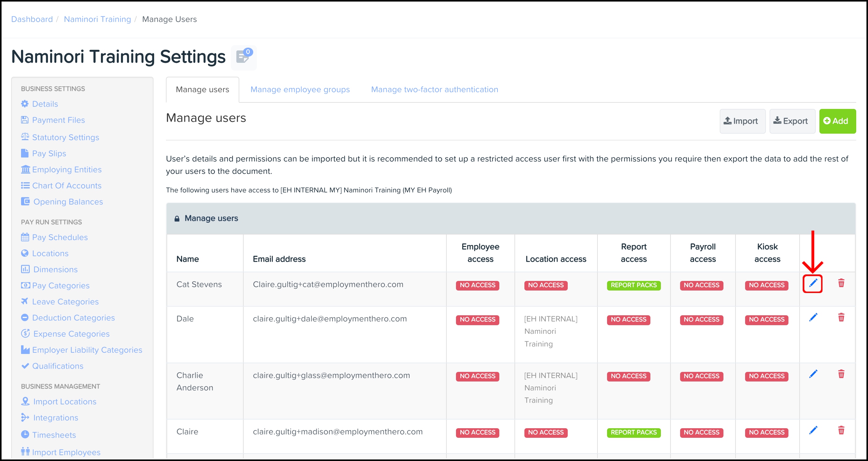Delete Cat Stevens using trash icon
The image size is (868, 461).
point(841,283)
